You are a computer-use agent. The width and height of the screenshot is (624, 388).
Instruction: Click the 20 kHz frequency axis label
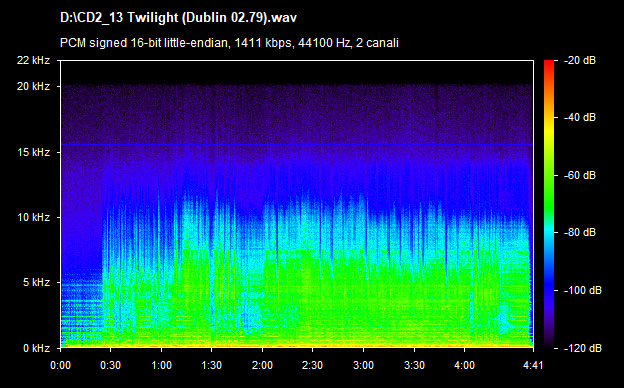33,86
